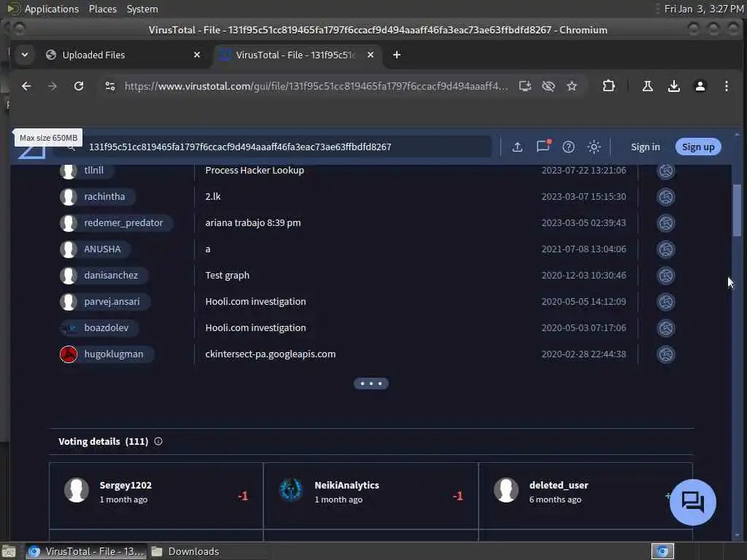
Task: Click the Test graph title
Action: pyautogui.click(x=228, y=275)
